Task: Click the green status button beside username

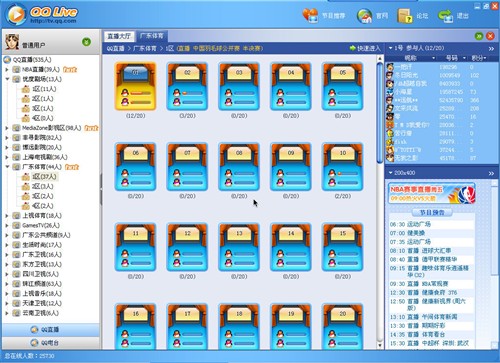Action: tap(86, 42)
